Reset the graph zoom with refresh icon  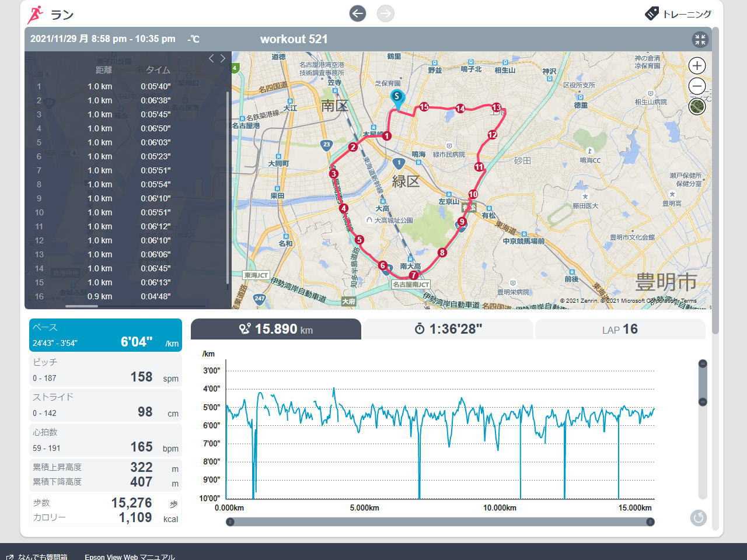698,517
